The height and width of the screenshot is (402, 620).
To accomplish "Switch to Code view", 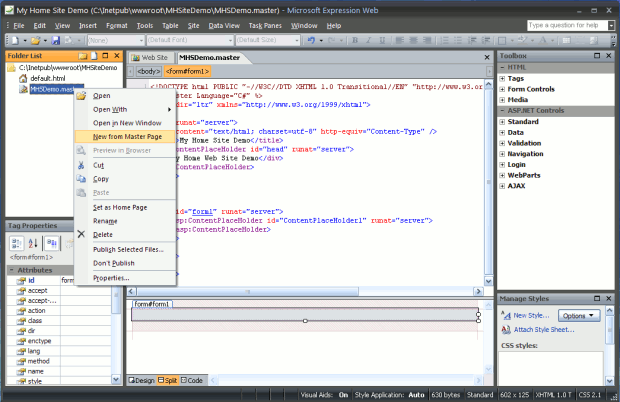I will click(x=192, y=380).
